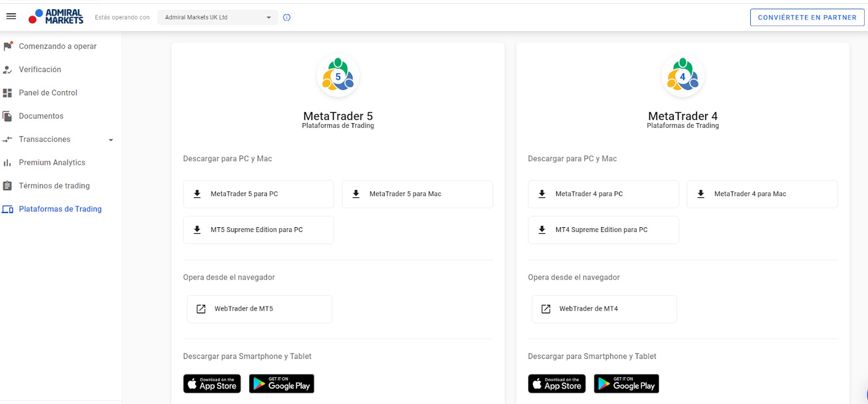868x404 pixels.
Task: Go to Comenzando a operar
Action: 58,46
